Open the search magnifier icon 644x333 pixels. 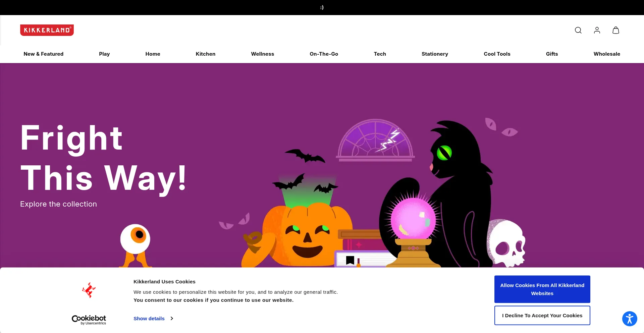[x=578, y=30]
